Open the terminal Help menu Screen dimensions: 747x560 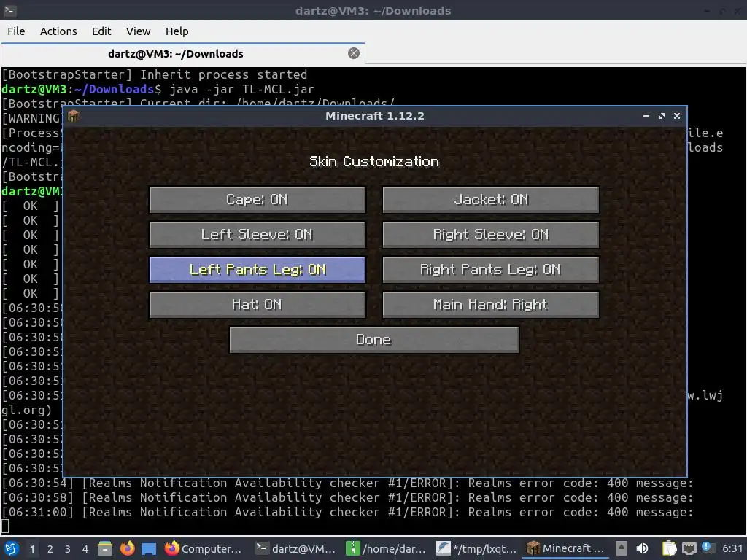tap(177, 31)
